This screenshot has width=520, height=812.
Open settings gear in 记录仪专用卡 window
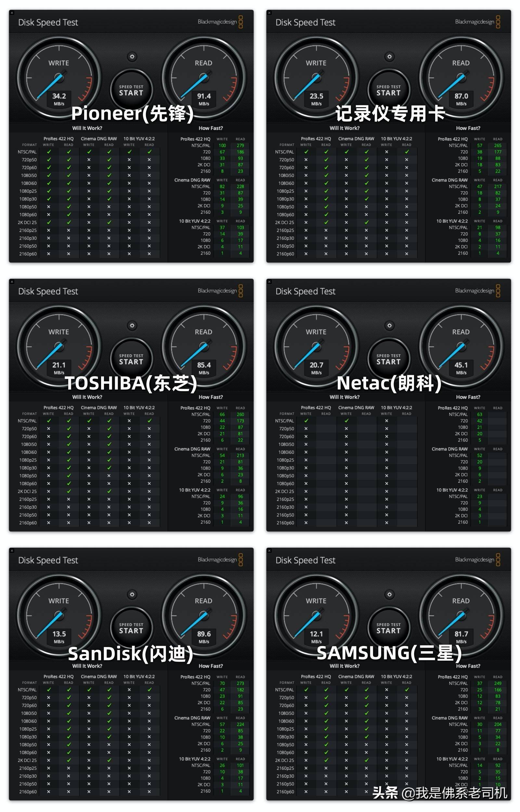pyautogui.click(x=389, y=56)
